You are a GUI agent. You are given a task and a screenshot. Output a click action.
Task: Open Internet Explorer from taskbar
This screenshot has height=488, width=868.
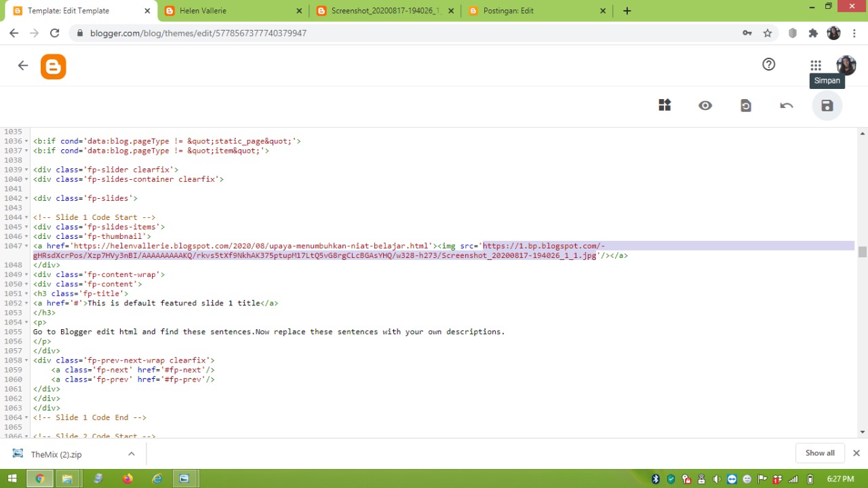click(x=157, y=478)
